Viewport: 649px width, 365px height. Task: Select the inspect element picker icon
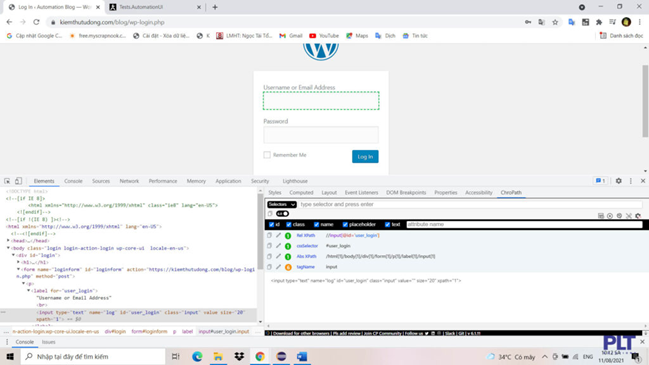click(x=7, y=181)
